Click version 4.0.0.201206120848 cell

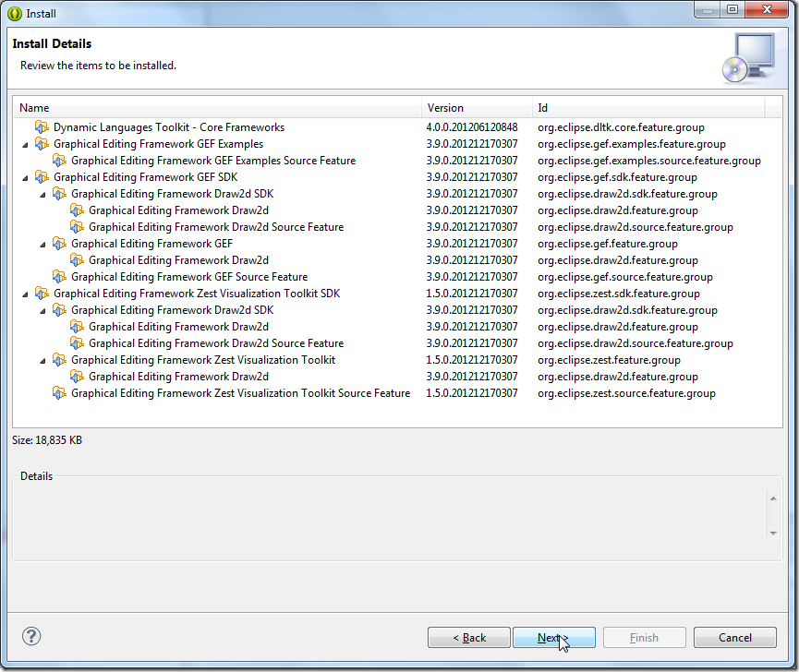click(472, 127)
